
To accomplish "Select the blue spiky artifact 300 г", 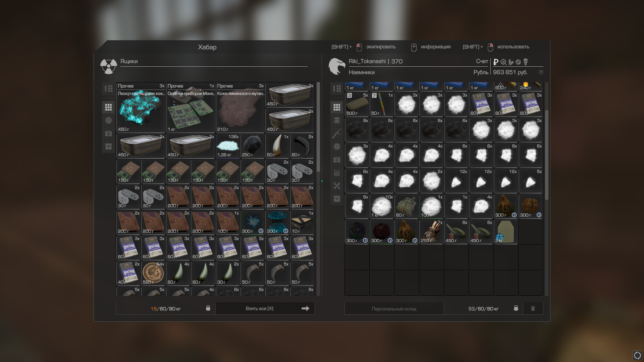I will coord(253,222).
